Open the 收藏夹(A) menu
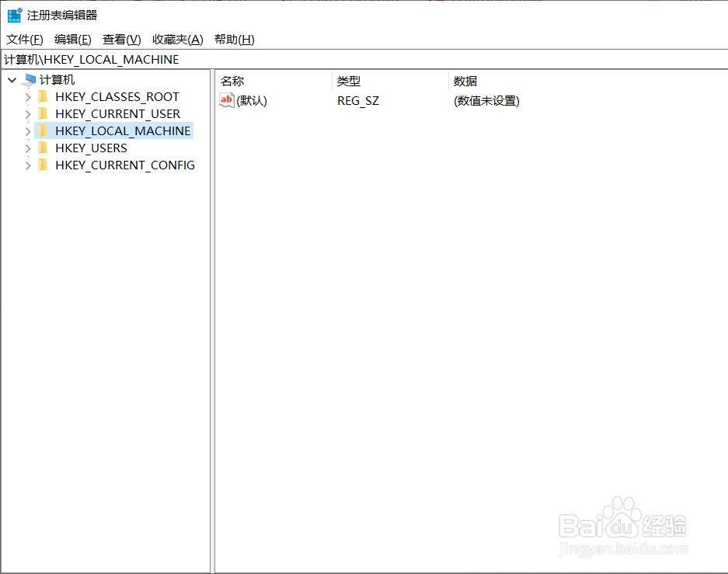 178,40
